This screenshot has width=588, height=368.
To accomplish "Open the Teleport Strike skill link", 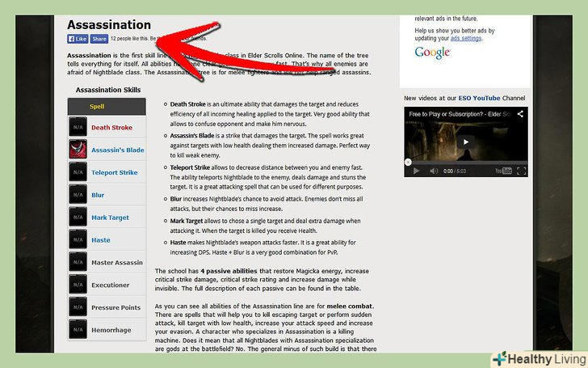I will tap(115, 172).
